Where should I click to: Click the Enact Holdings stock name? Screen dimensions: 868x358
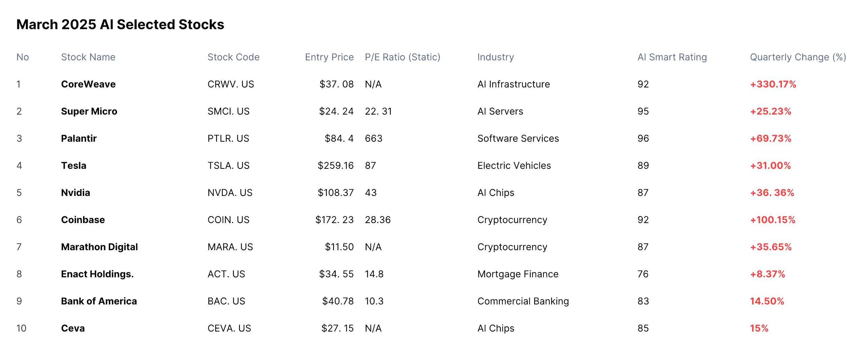97,274
